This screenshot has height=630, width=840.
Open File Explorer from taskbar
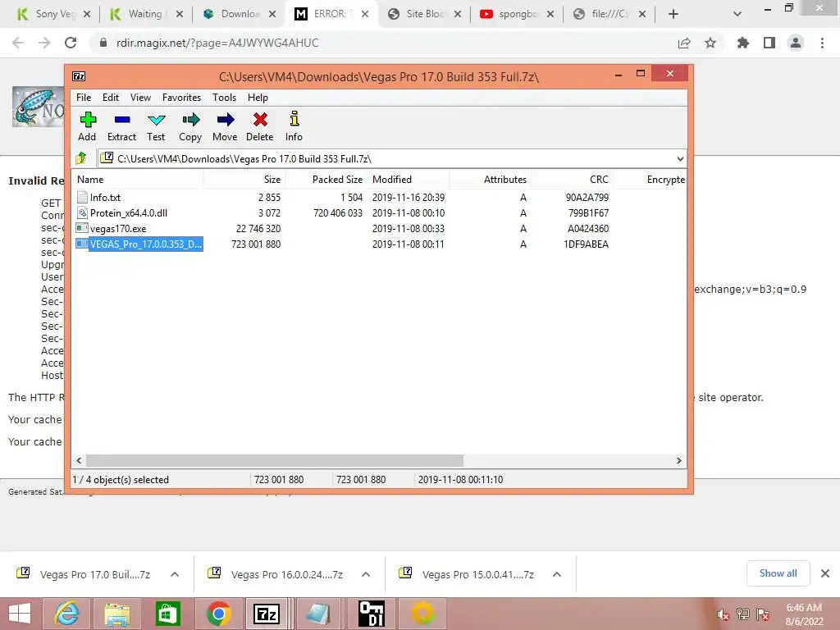click(x=116, y=614)
